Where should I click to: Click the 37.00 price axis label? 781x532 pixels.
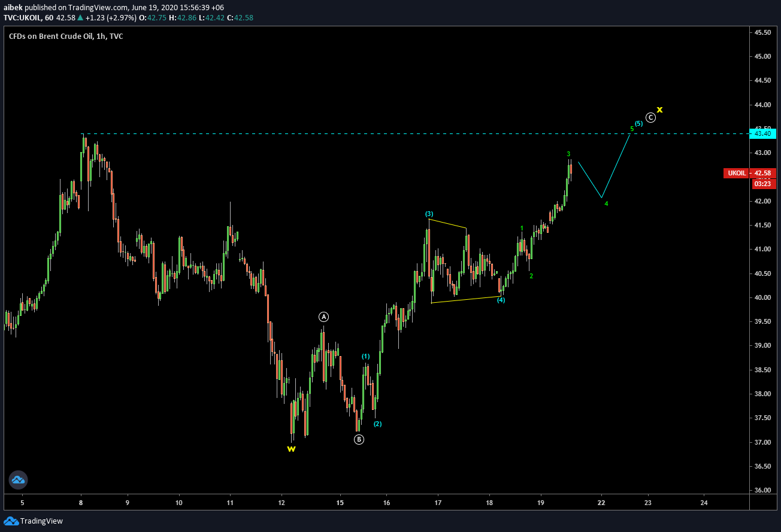point(762,442)
